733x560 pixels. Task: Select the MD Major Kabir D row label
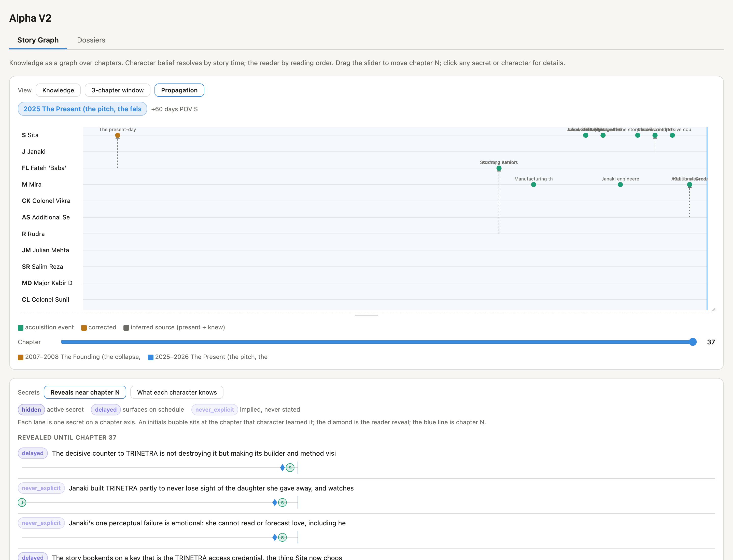(47, 283)
